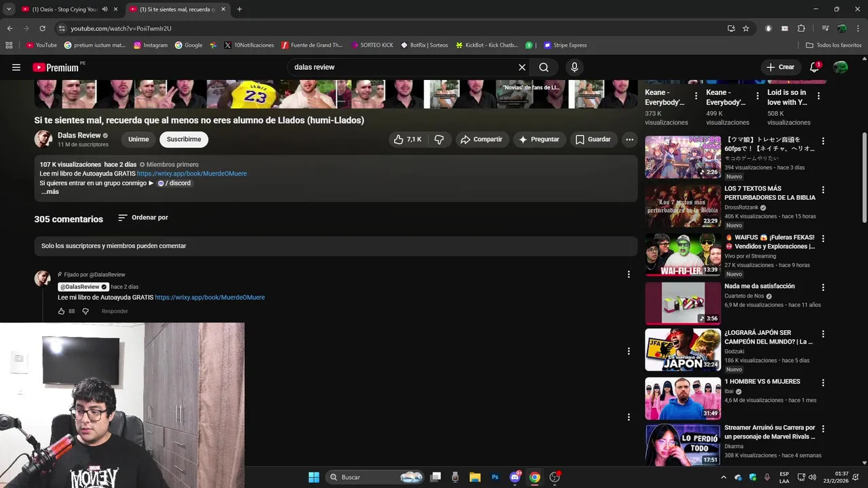Open 'Streamer Arruinó su Carrera' video title
Screen dimensions: 868x488
(x=770, y=432)
